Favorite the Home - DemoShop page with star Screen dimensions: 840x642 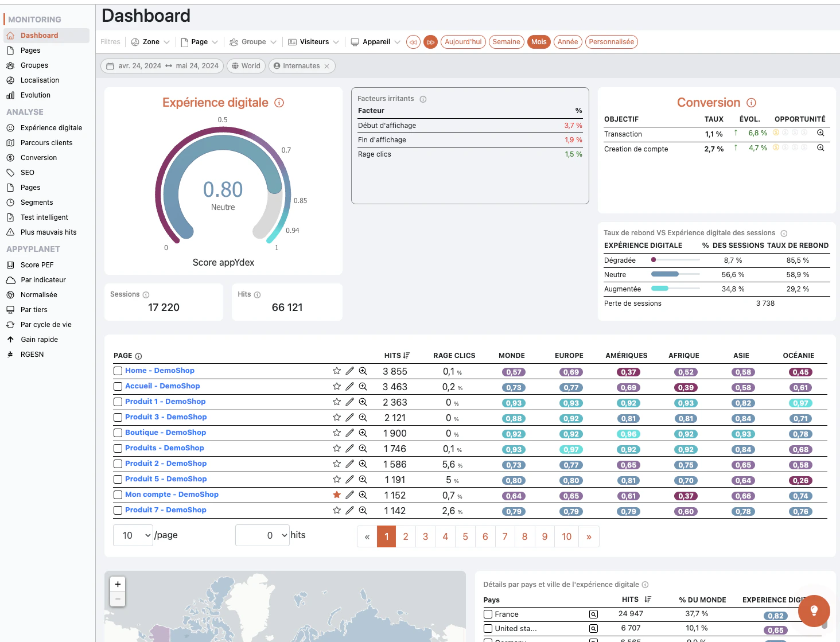[x=337, y=371]
